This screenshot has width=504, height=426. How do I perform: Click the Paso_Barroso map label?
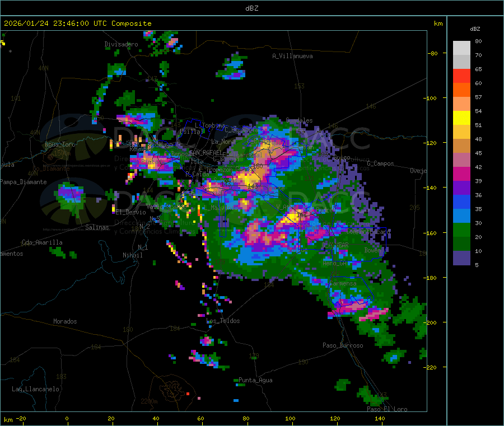click(x=343, y=345)
